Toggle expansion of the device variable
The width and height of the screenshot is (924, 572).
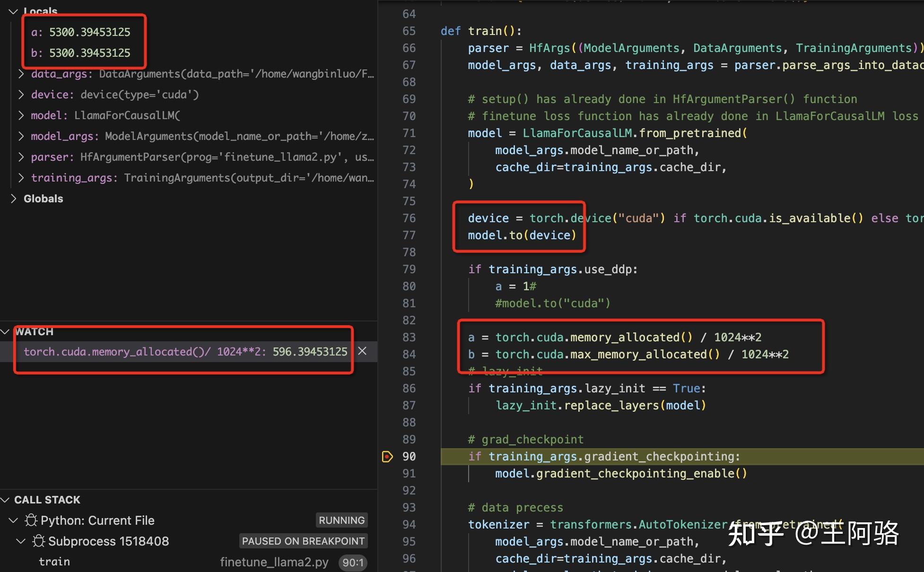click(x=21, y=95)
